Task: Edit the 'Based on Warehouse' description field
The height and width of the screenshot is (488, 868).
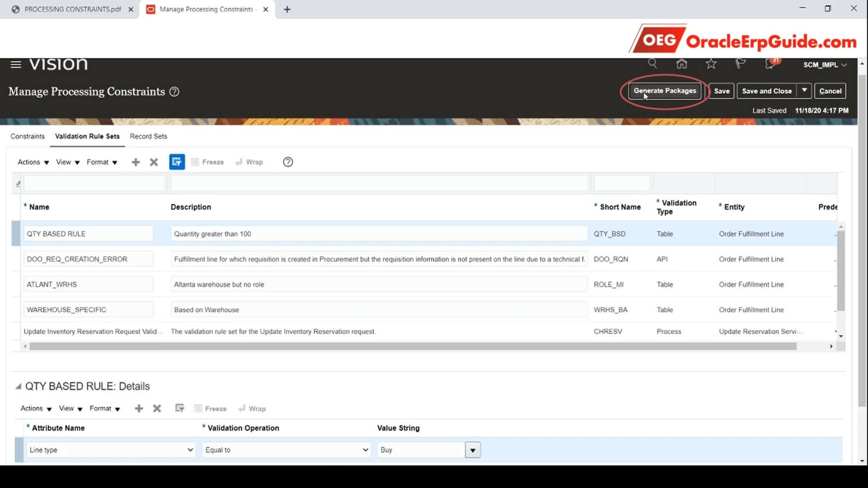Action: (379, 309)
